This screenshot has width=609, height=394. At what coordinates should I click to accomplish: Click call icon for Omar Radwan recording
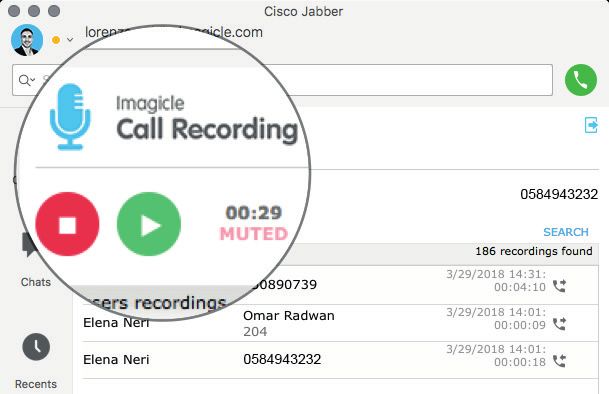coord(559,324)
